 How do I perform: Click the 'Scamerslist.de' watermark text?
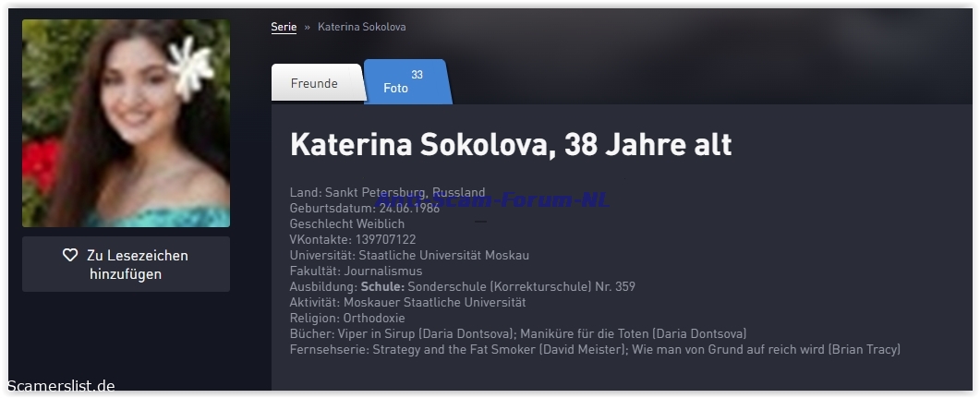[61, 386]
